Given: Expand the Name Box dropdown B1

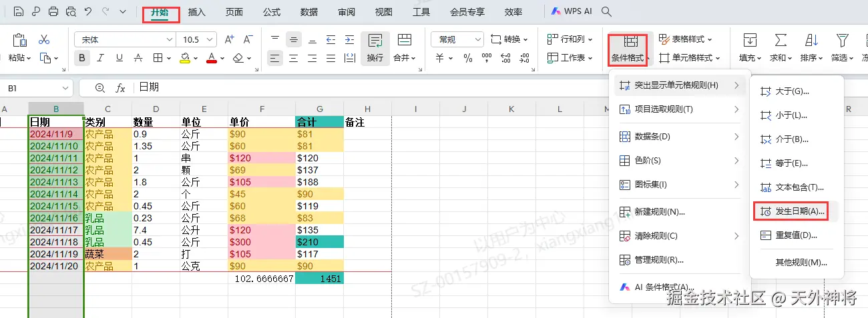Looking at the screenshot, I should point(65,87).
